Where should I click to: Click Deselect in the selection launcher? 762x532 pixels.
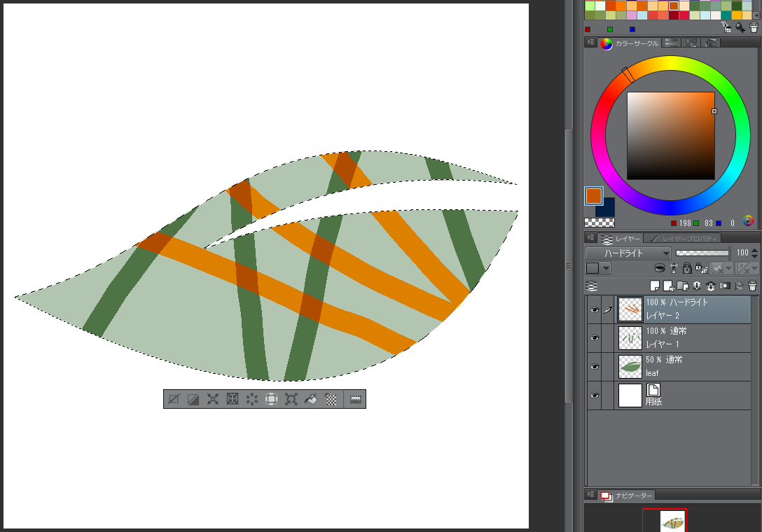point(174,400)
